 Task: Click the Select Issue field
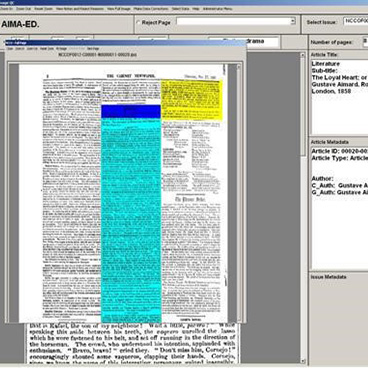pyautogui.click(x=356, y=21)
